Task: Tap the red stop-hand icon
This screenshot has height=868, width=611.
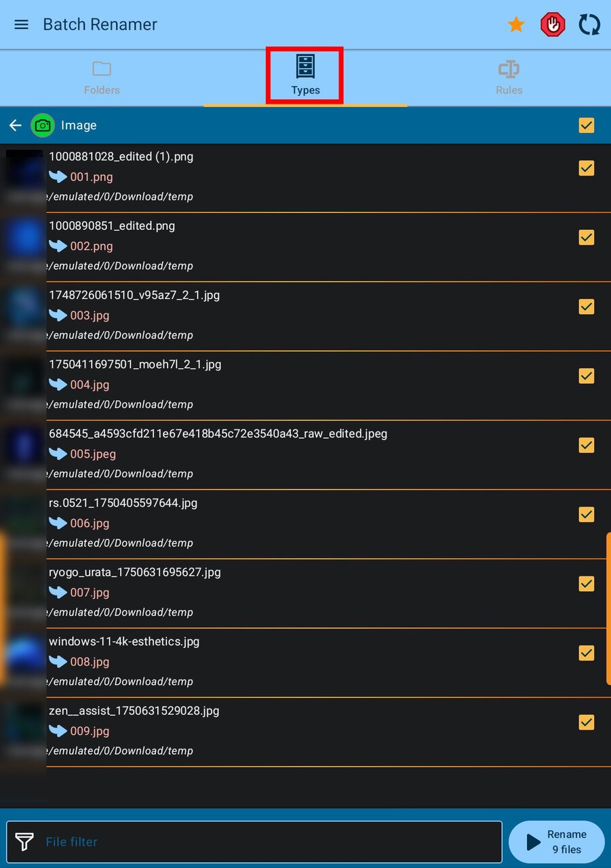Action: (x=553, y=25)
